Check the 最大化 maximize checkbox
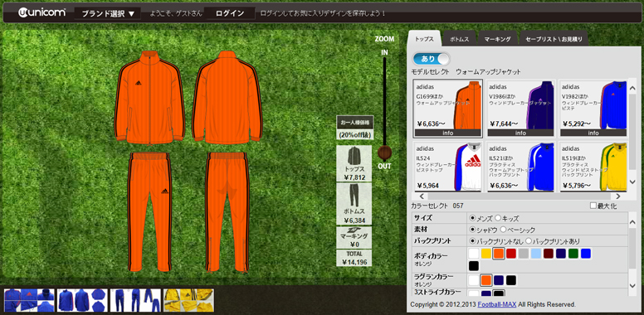Image resolution: width=644 pixels, height=315 pixels. [593, 206]
